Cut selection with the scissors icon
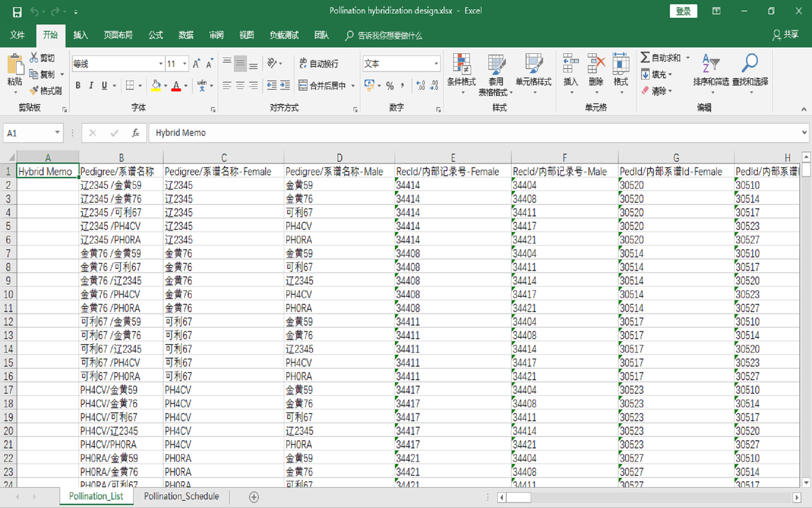 34,58
